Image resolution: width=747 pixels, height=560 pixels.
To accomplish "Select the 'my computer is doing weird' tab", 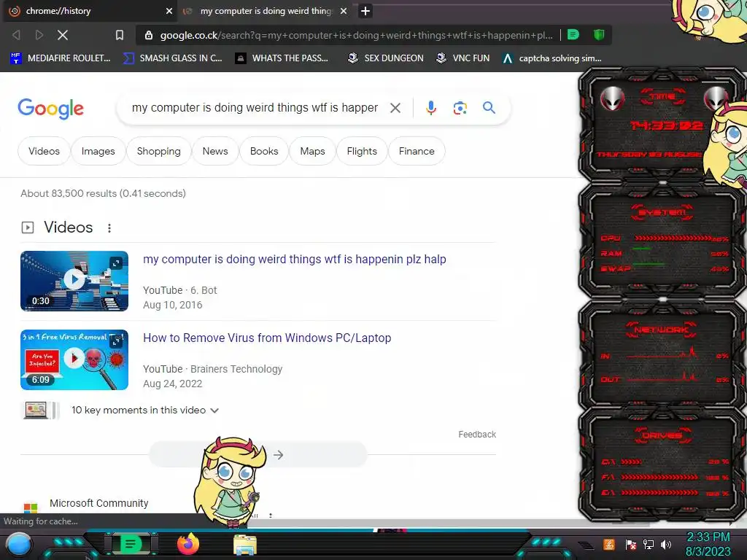I will 266,11.
